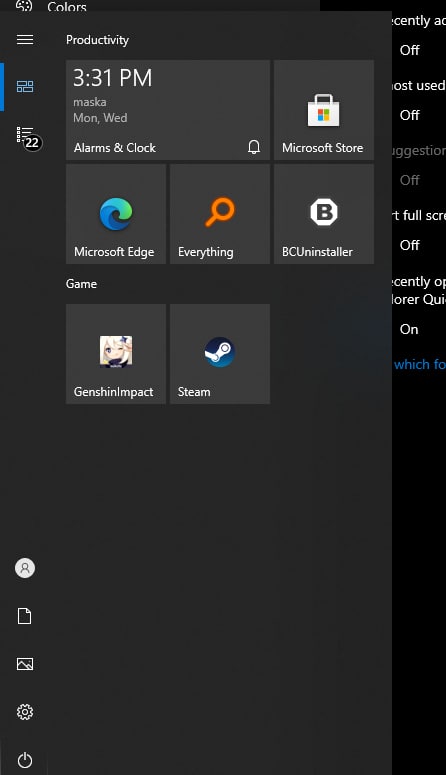This screenshot has height=775, width=446.
Task: Click the Colors item in Settings window
Action: 67,6
